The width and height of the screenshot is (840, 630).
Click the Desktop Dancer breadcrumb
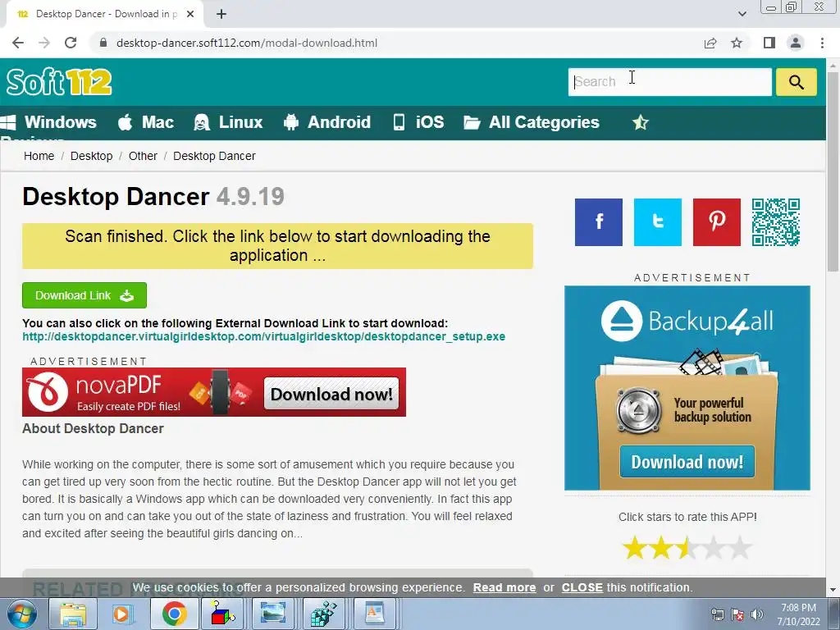[214, 156]
